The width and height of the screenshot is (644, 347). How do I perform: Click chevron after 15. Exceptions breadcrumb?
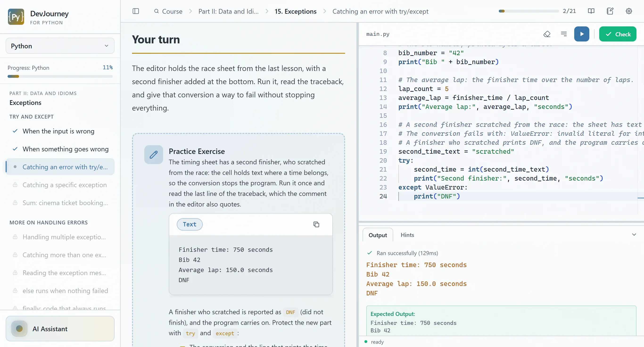tap(325, 11)
